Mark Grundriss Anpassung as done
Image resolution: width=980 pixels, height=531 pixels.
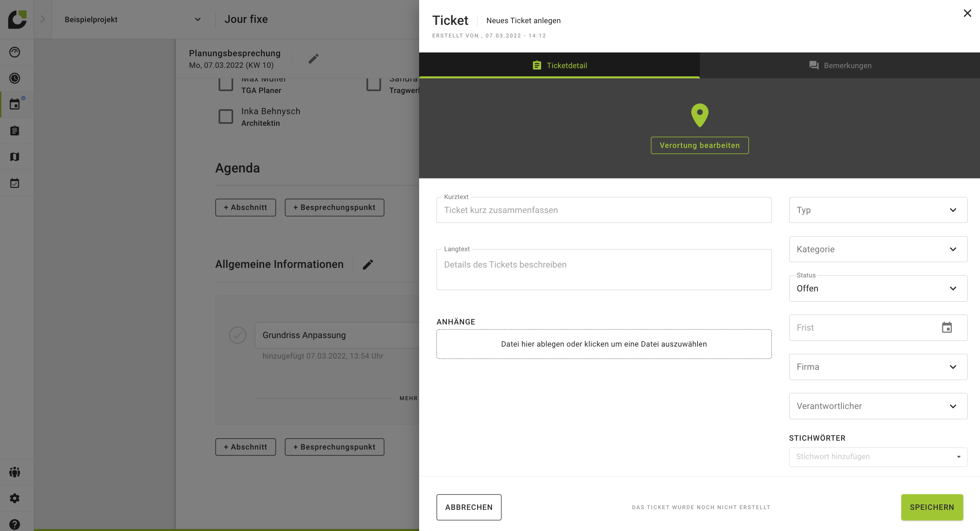point(238,335)
